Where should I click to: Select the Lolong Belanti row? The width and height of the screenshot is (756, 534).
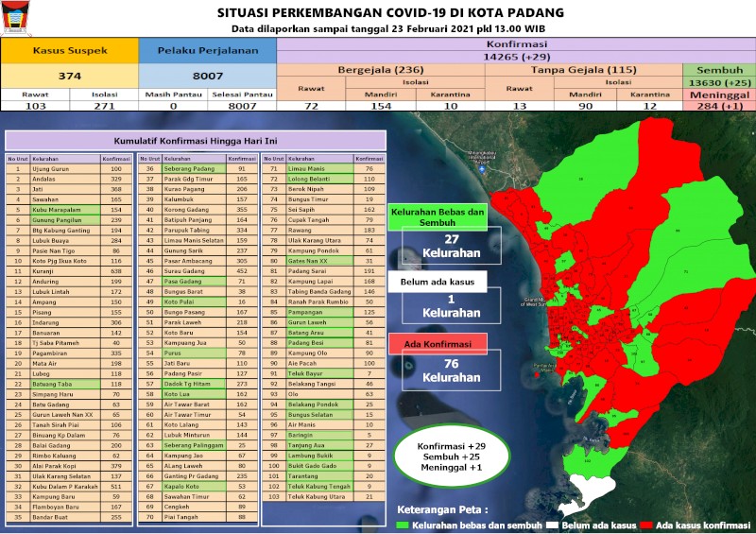click(323, 179)
